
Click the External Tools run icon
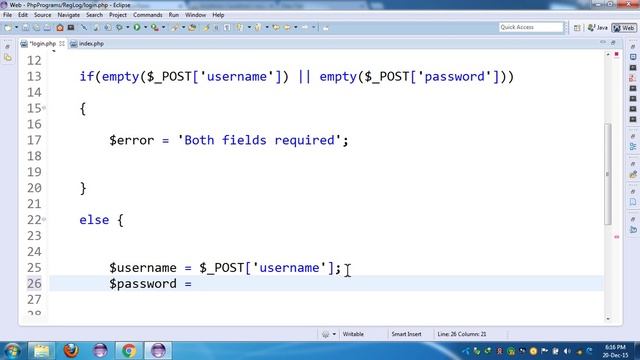point(155,27)
